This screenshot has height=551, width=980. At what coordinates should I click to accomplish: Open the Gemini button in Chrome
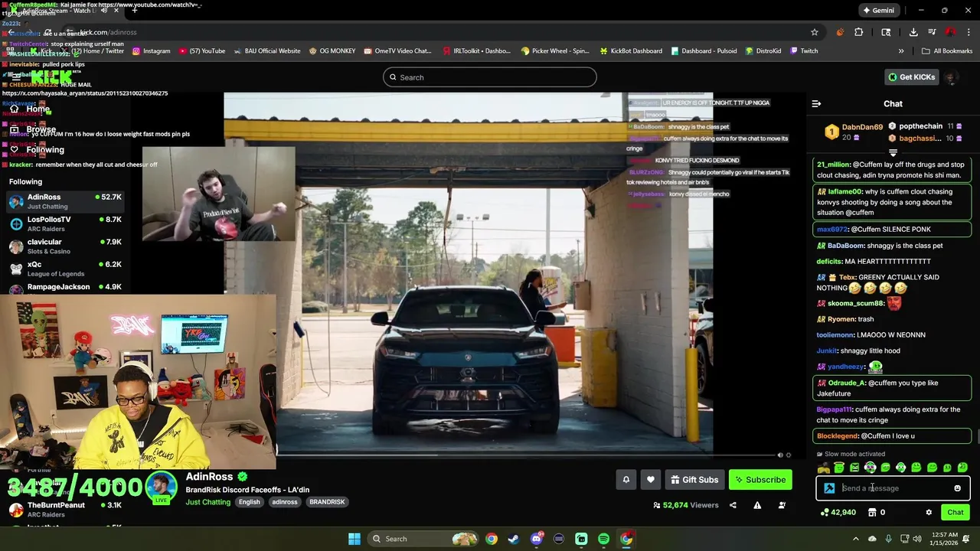(x=878, y=11)
